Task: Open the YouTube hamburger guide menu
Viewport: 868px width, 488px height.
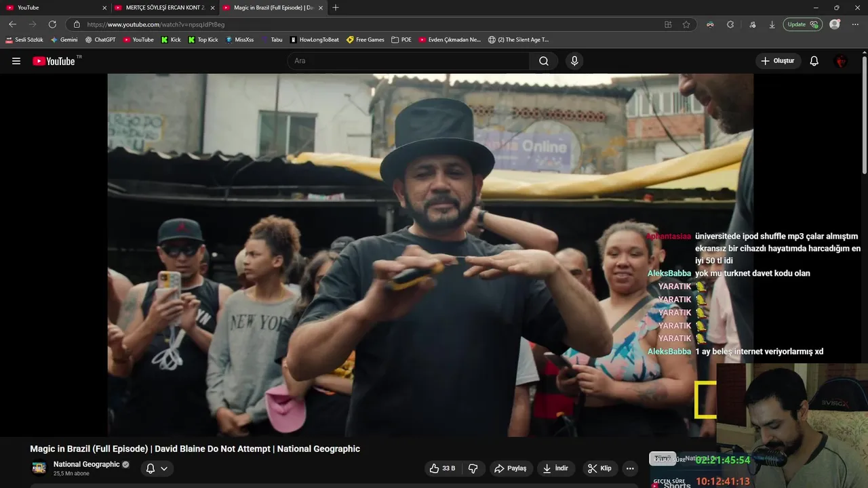Action: click(x=16, y=61)
